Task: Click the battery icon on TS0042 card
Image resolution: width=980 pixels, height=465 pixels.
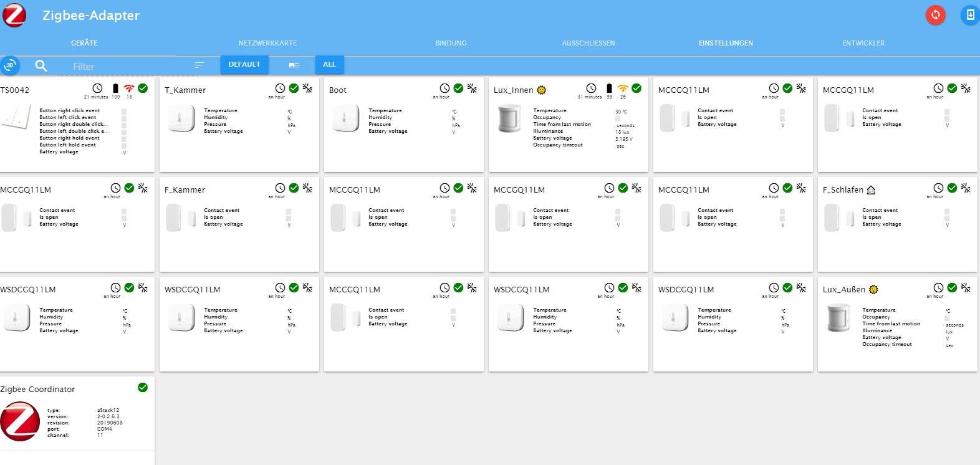Action: click(115, 89)
